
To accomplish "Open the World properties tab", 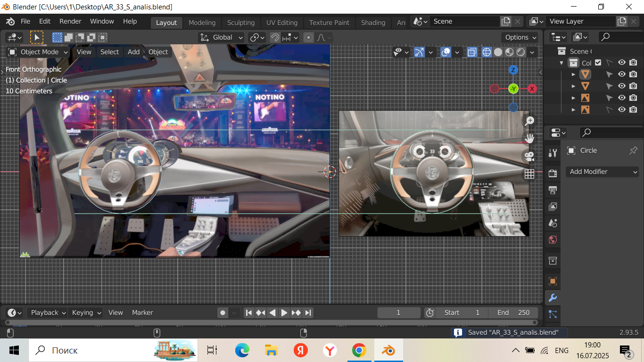I will coord(553,239).
